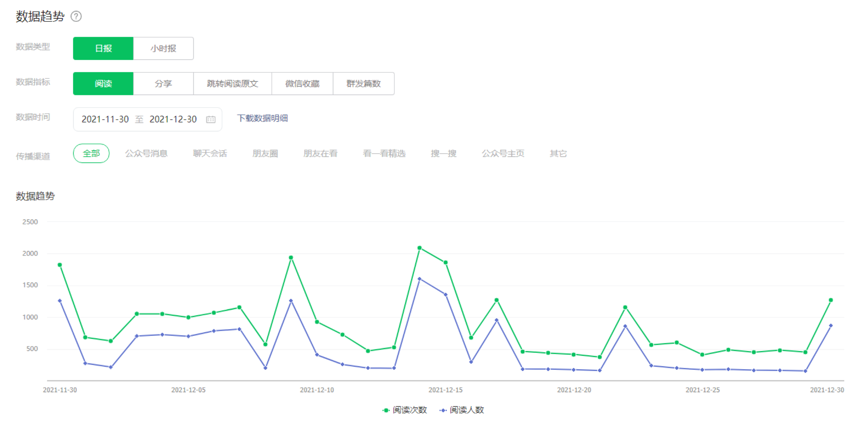
Task: Click the peak green data point above 2000
Action: [x=419, y=248]
